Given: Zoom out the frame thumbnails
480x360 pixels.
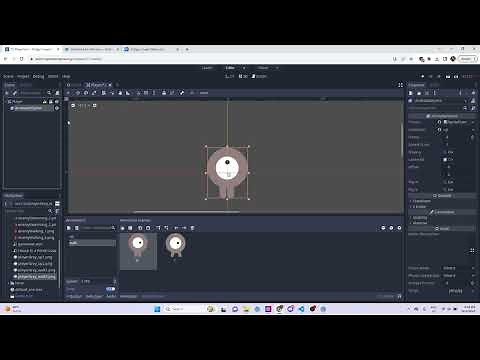Looking at the screenshot, I should click(x=383, y=228).
